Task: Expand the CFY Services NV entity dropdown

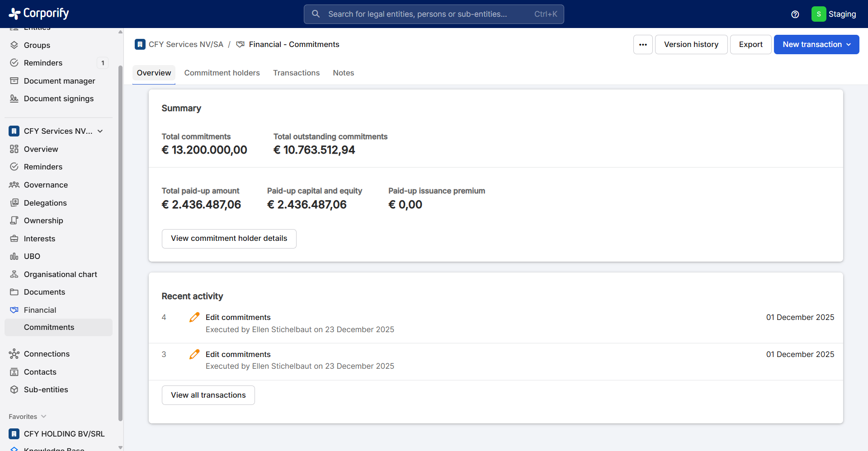Action: pos(100,131)
